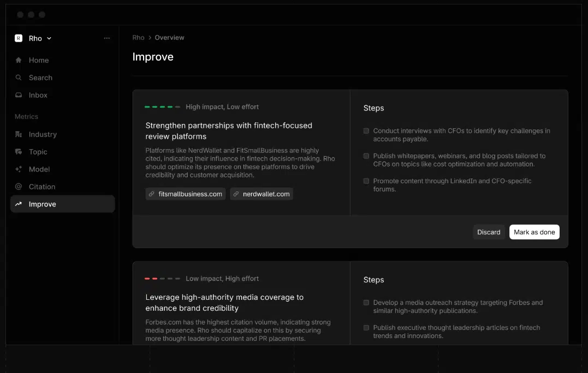Open the Topic metrics page
The height and width of the screenshot is (373, 588).
(63, 152)
